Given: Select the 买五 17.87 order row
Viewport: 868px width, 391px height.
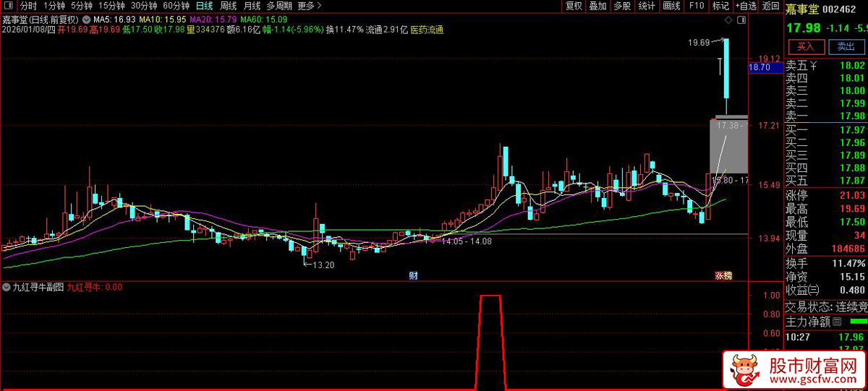Looking at the screenshot, I should pos(826,181).
